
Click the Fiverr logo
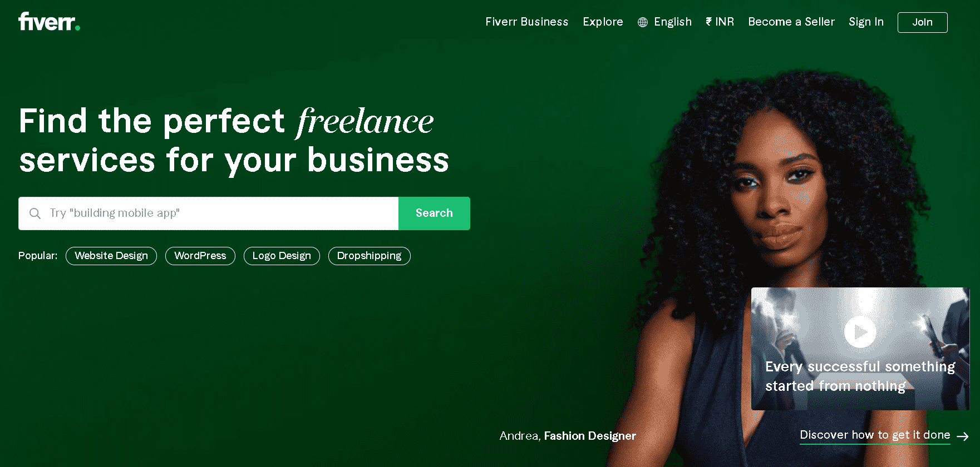[49, 22]
